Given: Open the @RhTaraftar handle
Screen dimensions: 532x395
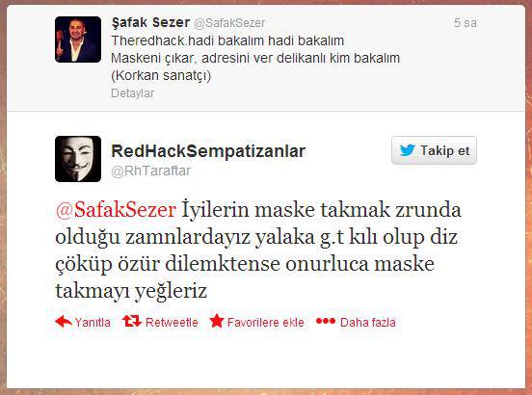Looking at the screenshot, I should pyautogui.click(x=151, y=171).
